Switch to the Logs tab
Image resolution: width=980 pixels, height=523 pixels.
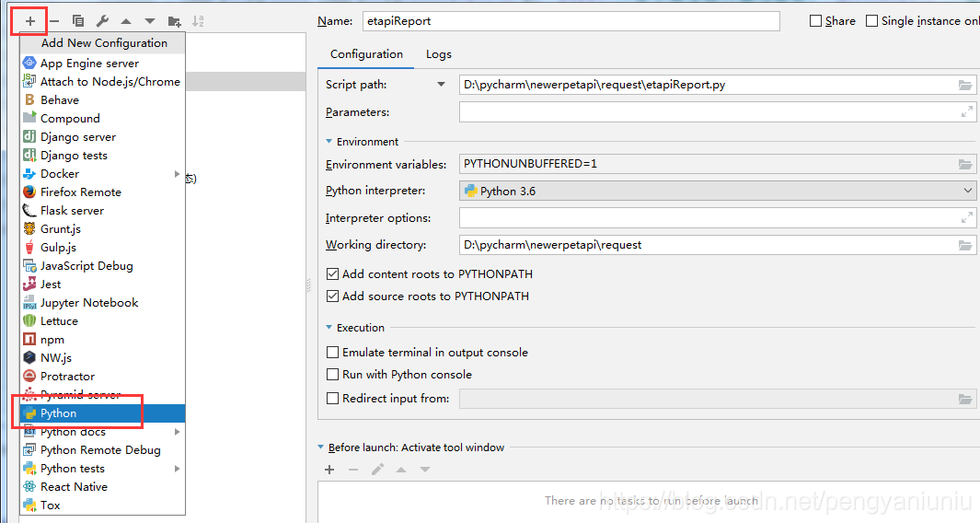[439, 54]
